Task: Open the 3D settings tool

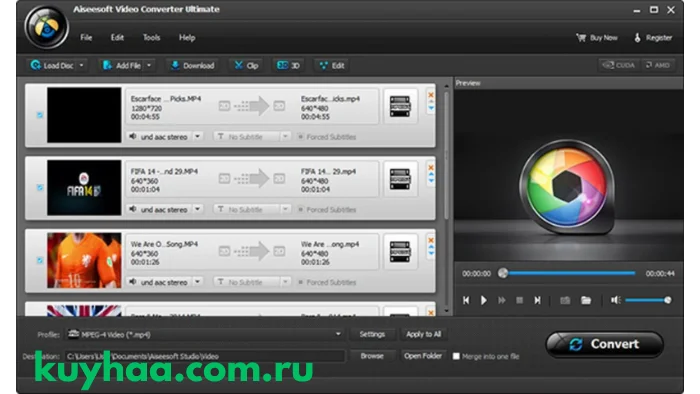Action: (x=288, y=66)
